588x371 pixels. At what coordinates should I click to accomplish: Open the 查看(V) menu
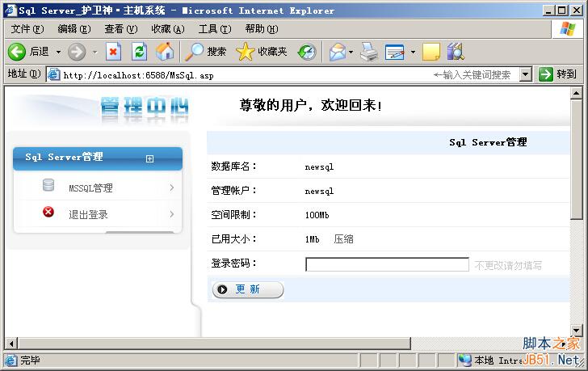(121, 29)
